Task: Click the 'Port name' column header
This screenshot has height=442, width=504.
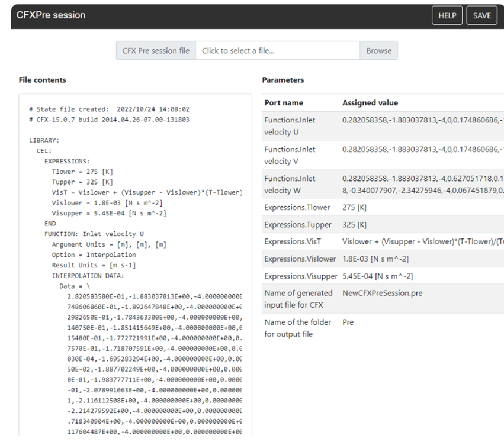Action: tap(283, 103)
